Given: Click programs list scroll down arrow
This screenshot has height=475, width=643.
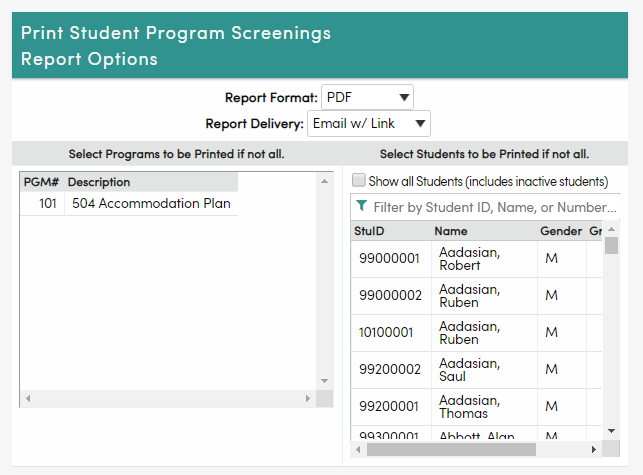Looking at the screenshot, I should pos(324,380).
